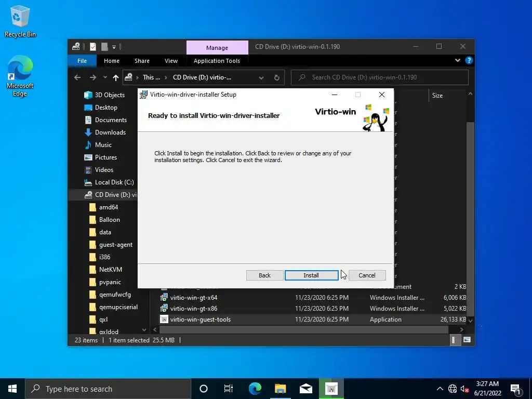Select Videos in navigation pane
Screen dimensions: 532x399
[99, 170]
